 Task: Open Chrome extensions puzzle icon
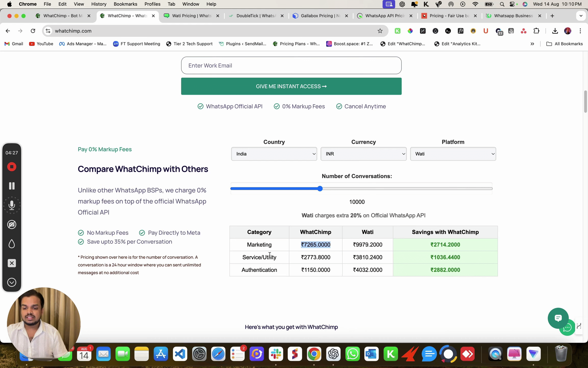coord(536,31)
